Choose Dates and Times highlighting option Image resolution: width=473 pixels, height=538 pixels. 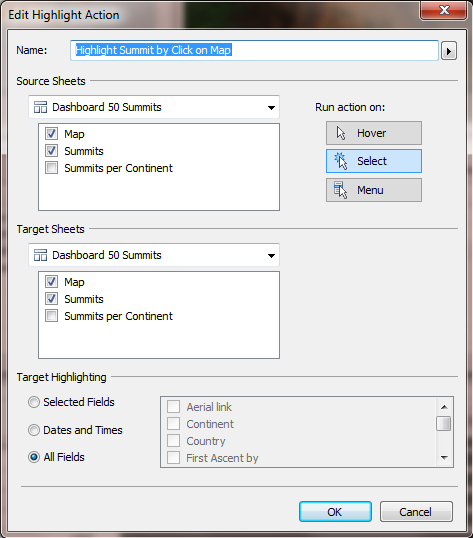pos(34,430)
